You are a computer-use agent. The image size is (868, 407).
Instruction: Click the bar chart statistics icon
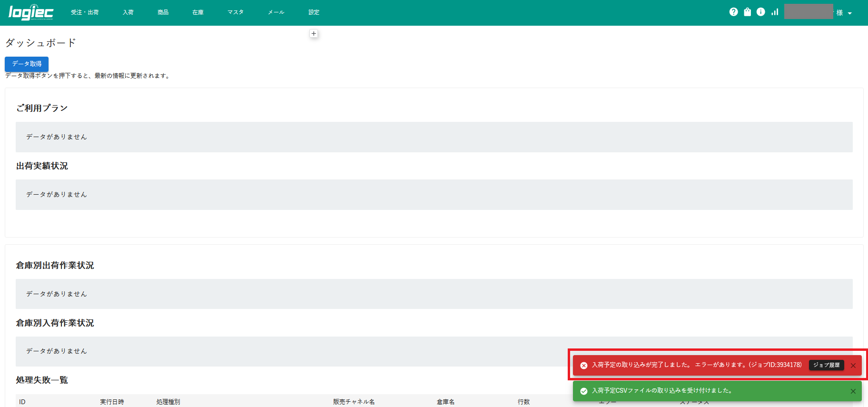[x=775, y=12]
